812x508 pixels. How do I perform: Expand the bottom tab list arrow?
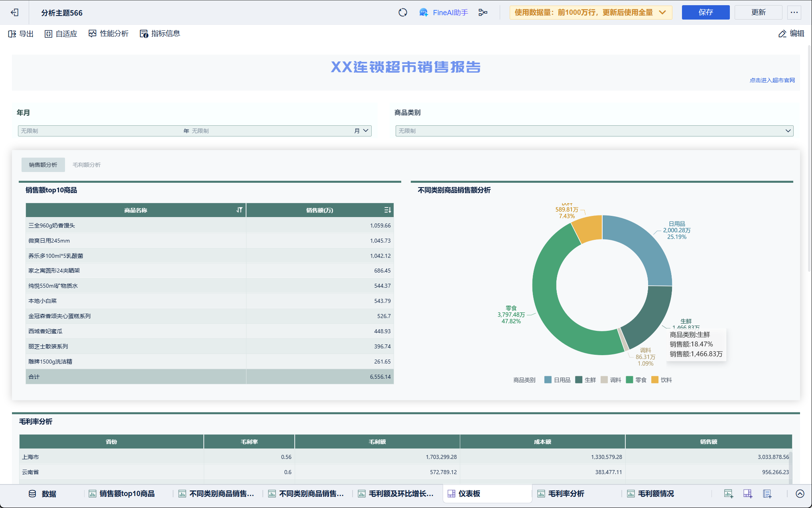point(800,494)
